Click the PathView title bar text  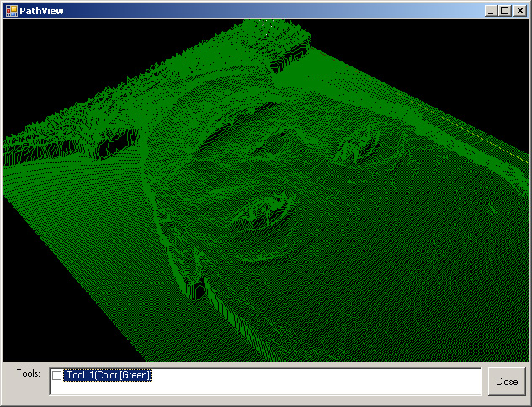click(x=41, y=10)
